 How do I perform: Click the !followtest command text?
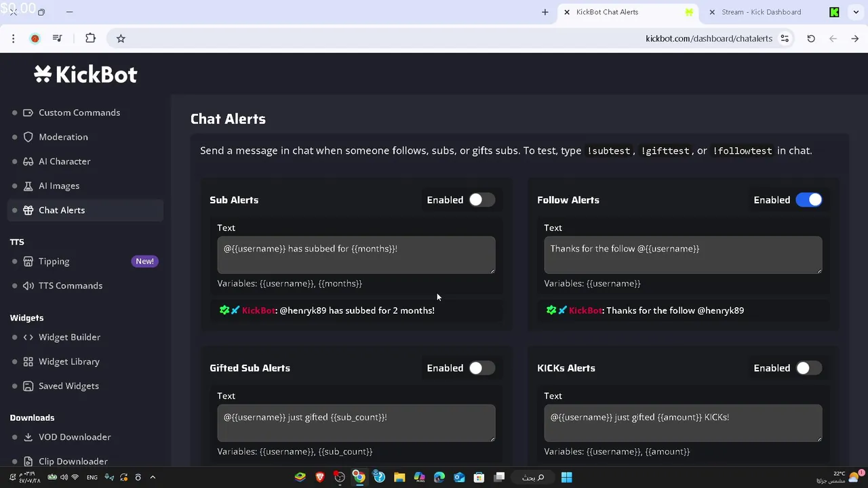pyautogui.click(x=742, y=151)
